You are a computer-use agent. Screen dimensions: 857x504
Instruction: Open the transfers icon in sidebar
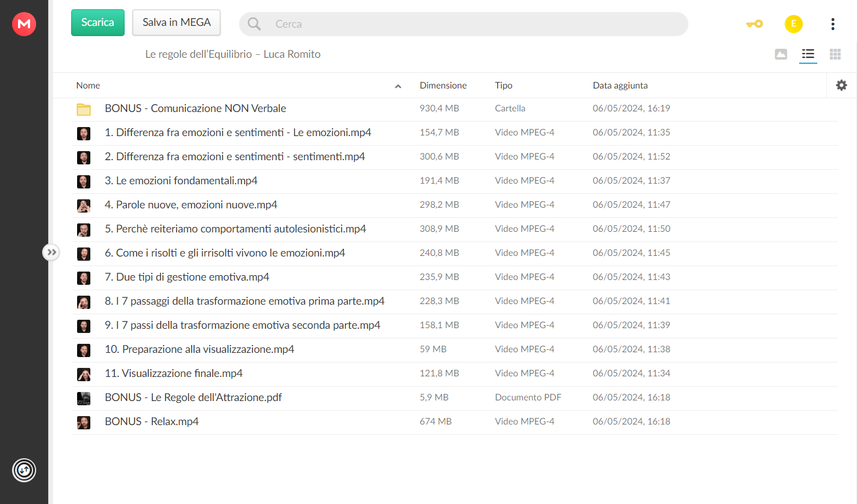[x=24, y=470]
